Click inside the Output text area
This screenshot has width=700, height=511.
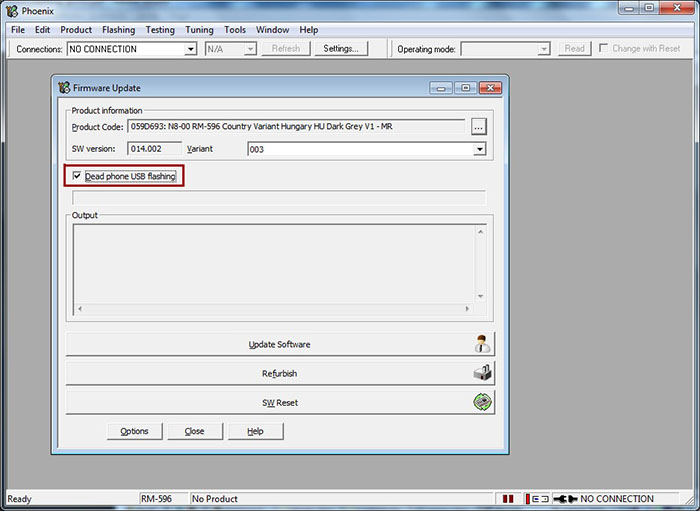(x=274, y=264)
